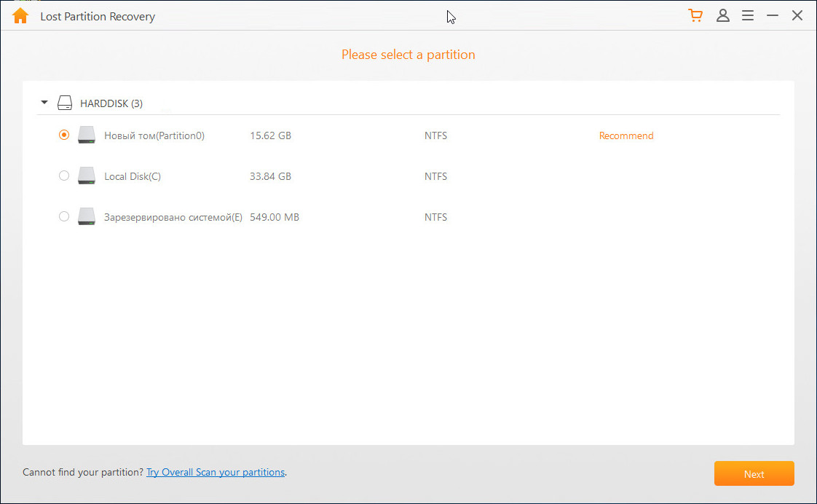Click the 15.62 GB size value
The height and width of the screenshot is (504, 817).
pyautogui.click(x=270, y=135)
